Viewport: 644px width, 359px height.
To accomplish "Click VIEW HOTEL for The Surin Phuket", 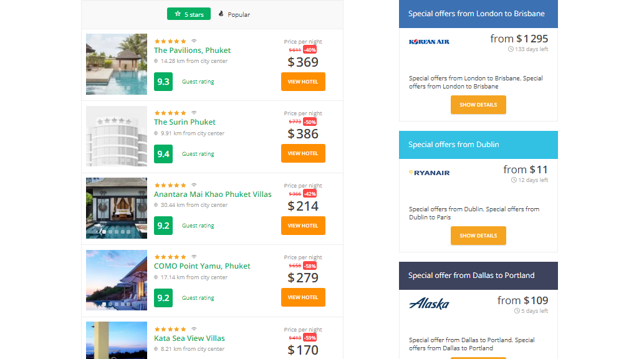I will [303, 153].
